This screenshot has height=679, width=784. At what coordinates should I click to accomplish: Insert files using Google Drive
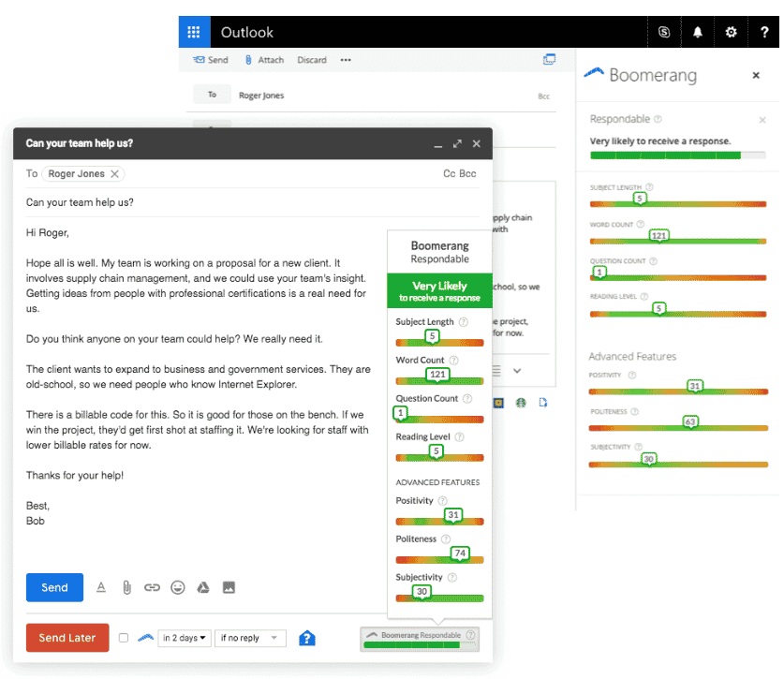tap(203, 587)
